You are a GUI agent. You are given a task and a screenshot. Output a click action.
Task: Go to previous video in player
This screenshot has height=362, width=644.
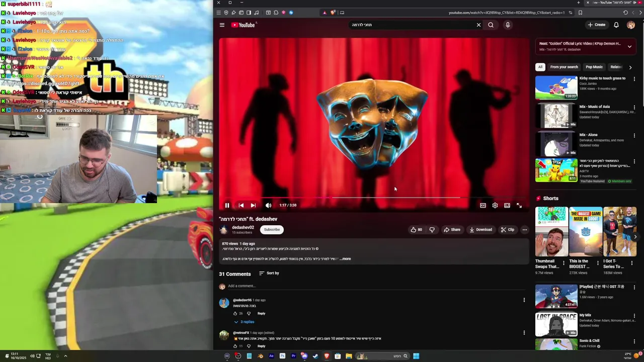[241, 205]
